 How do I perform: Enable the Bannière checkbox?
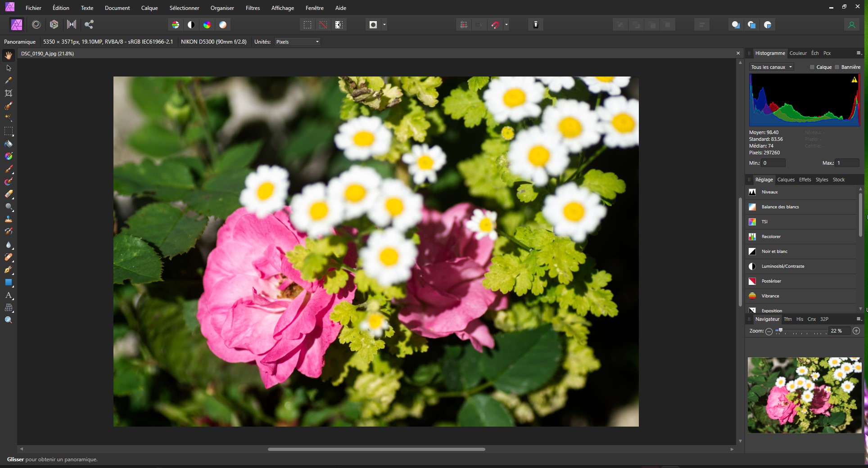(x=837, y=67)
